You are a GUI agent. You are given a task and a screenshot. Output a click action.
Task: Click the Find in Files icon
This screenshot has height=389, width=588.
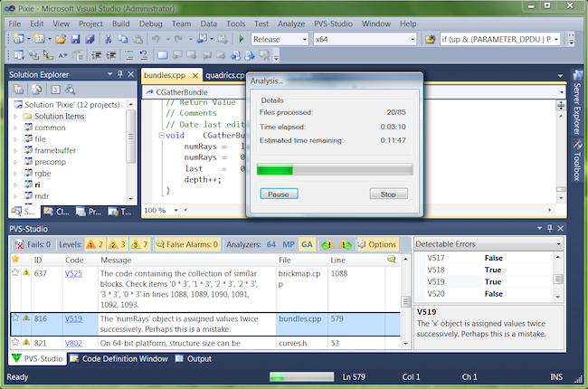(430, 39)
